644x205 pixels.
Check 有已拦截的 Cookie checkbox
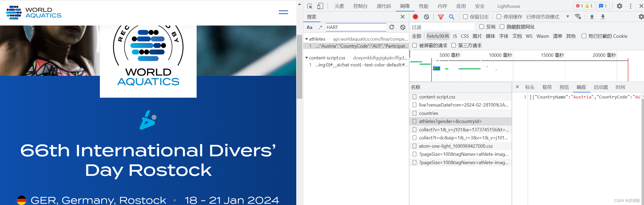tap(584, 36)
